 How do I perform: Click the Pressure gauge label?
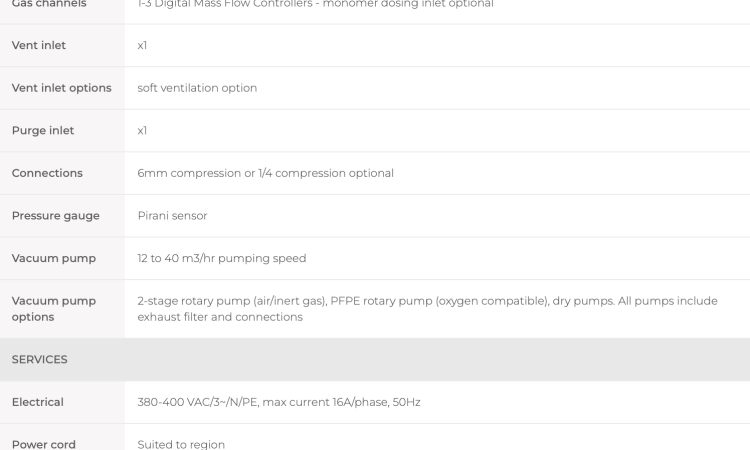(55, 216)
